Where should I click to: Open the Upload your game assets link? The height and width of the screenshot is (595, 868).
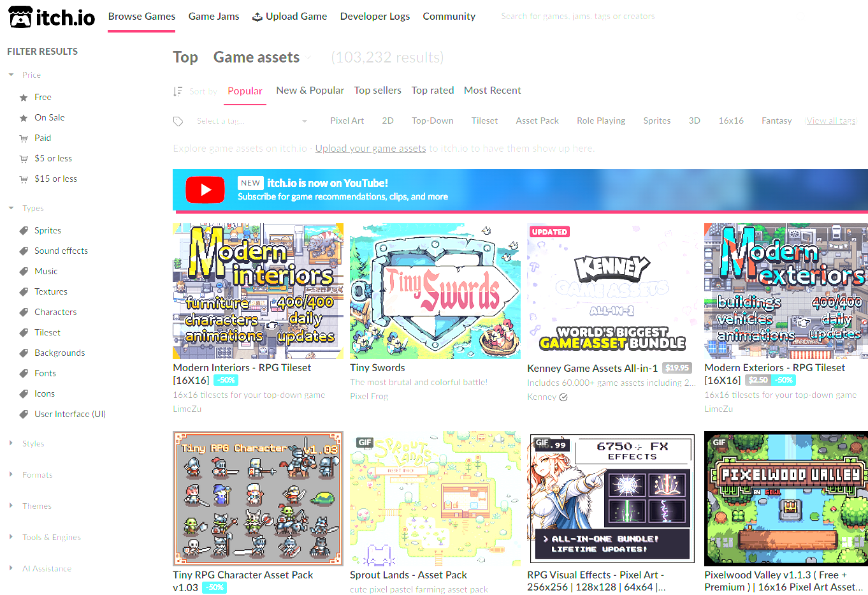371,149
